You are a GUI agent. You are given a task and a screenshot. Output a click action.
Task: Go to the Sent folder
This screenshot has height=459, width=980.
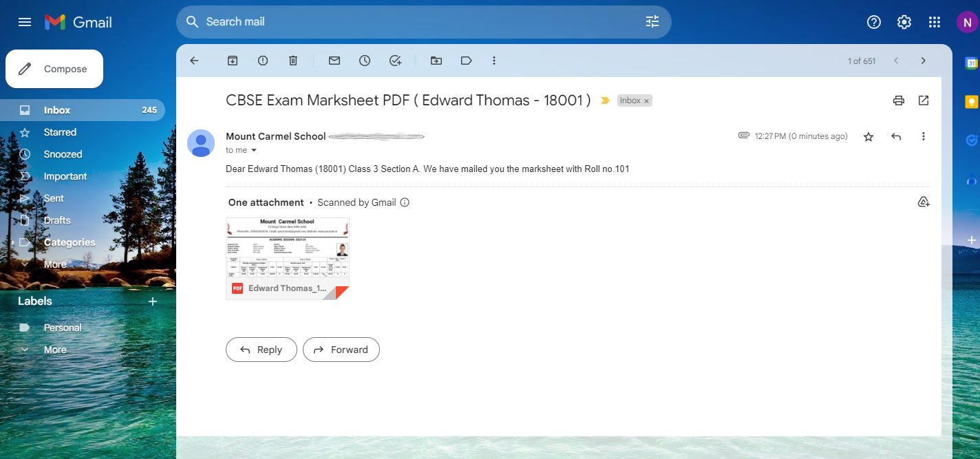[54, 198]
